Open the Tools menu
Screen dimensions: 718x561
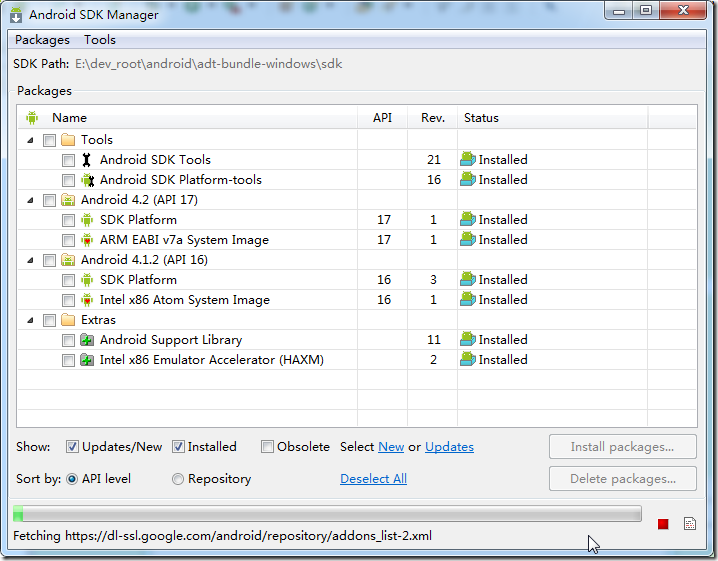click(x=100, y=40)
